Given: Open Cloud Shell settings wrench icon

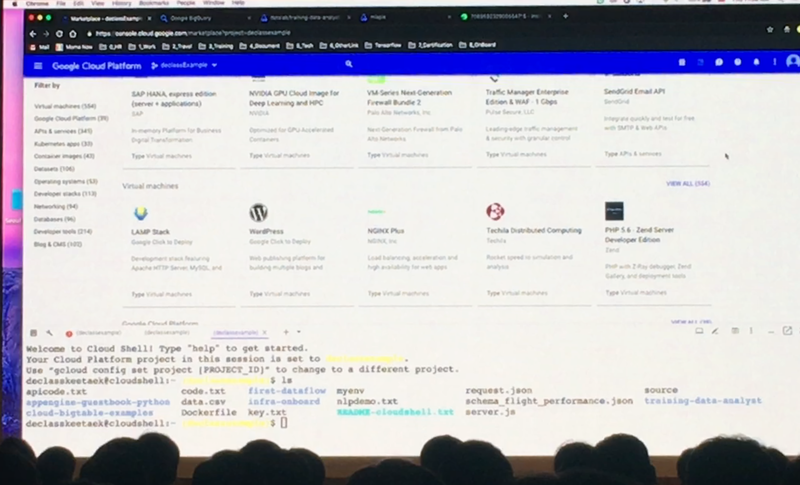Looking at the screenshot, I should [x=49, y=333].
